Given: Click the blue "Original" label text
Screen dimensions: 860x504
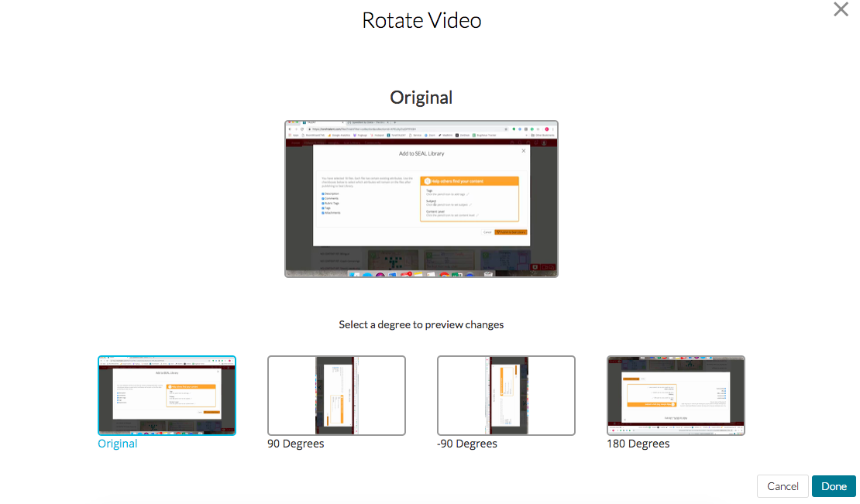Looking at the screenshot, I should [117, 444].
